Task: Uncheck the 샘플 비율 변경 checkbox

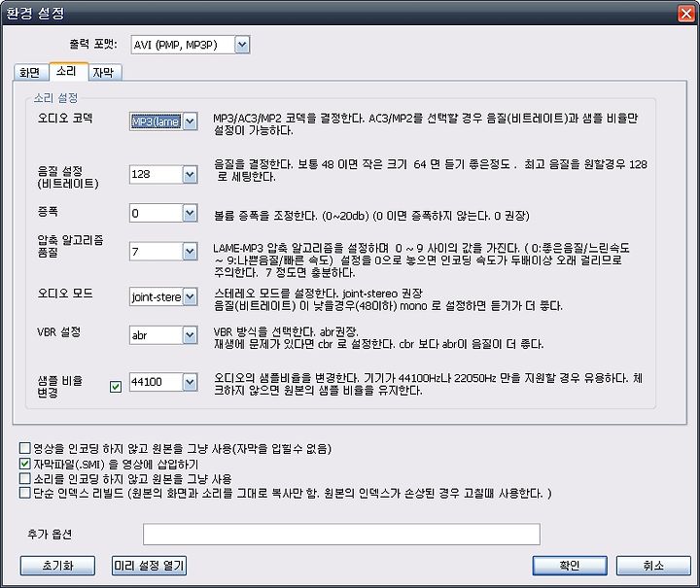Action: (116, 387)
